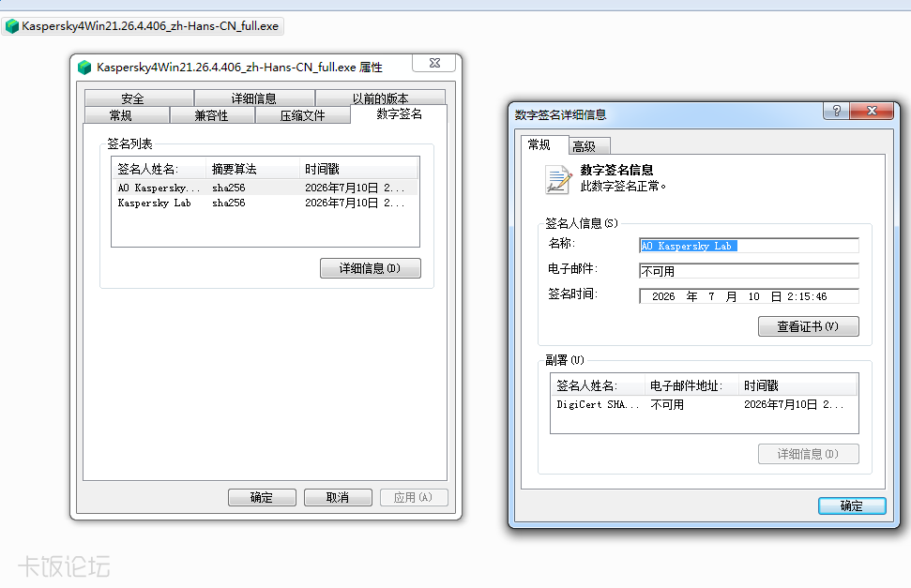Click the 签名时间 date field
This screenshot has height=588, width=911.
pos(749,296)
